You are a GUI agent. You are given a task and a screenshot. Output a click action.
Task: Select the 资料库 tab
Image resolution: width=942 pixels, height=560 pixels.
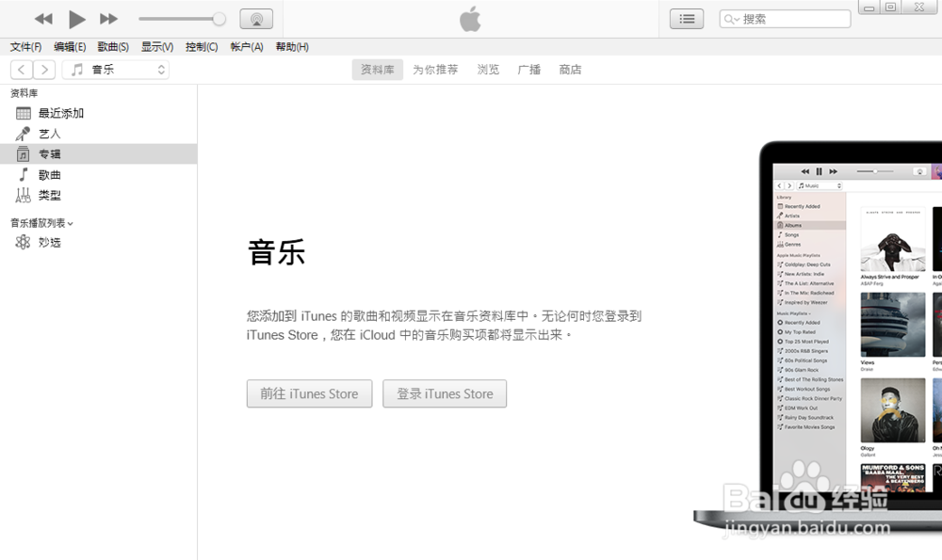(378, 70)
